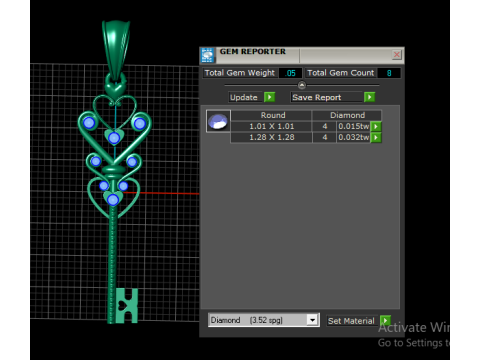The width and height of the screenshot is (480, 360).
Task: Click the Total Gem Weight label
Action: [240, 73]
